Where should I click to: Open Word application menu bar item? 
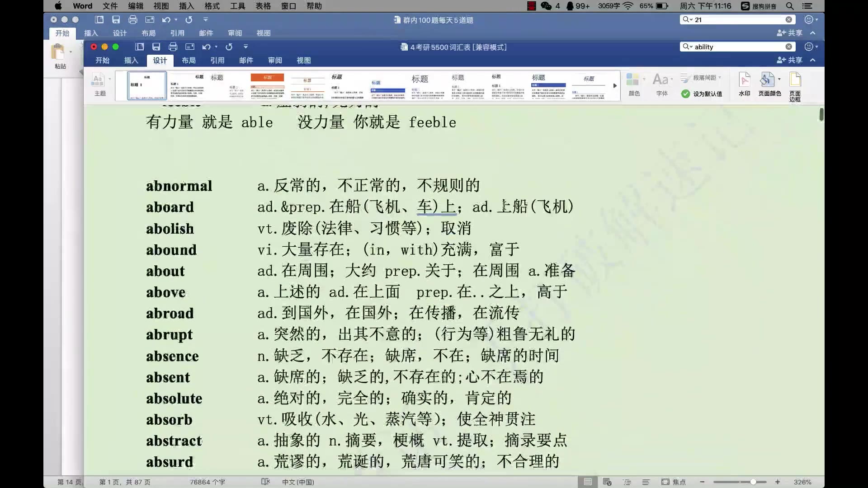82,6
